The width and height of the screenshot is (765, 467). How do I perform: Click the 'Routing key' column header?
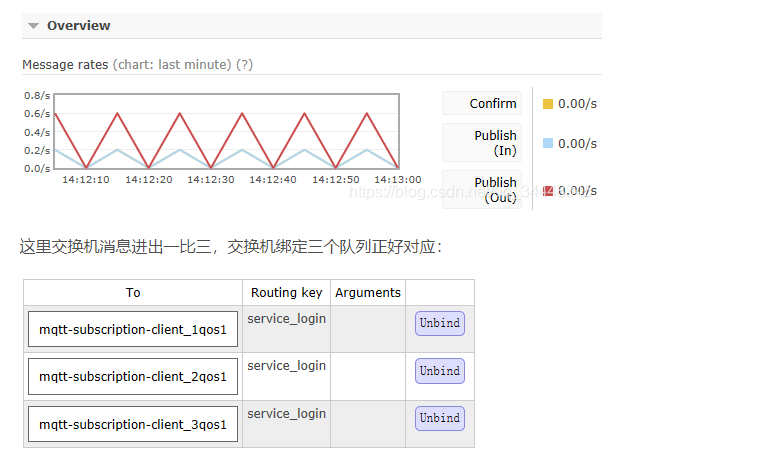[286, 292]
